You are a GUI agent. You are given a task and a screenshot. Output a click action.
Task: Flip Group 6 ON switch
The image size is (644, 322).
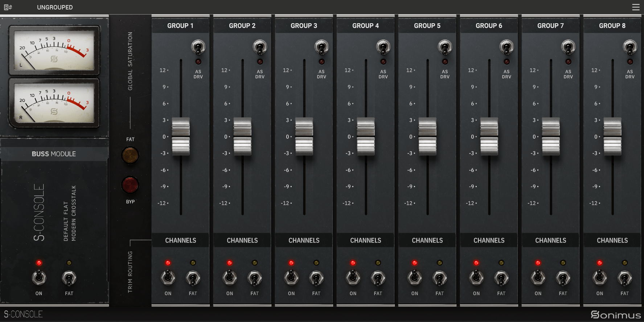(476, 278)
